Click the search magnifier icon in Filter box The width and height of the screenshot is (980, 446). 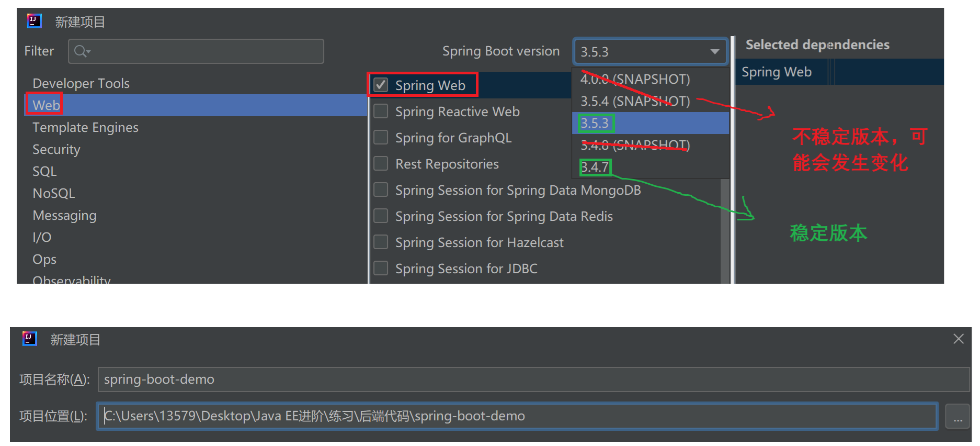click(82, 51)
